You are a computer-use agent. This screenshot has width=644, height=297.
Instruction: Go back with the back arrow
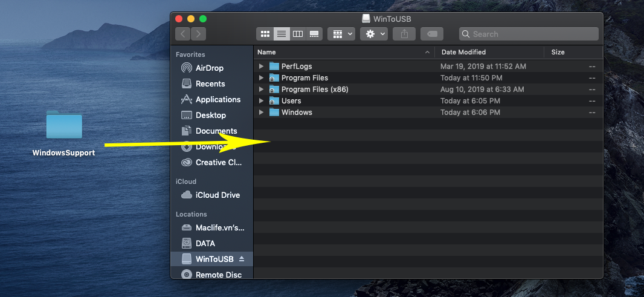click(182, 34)
